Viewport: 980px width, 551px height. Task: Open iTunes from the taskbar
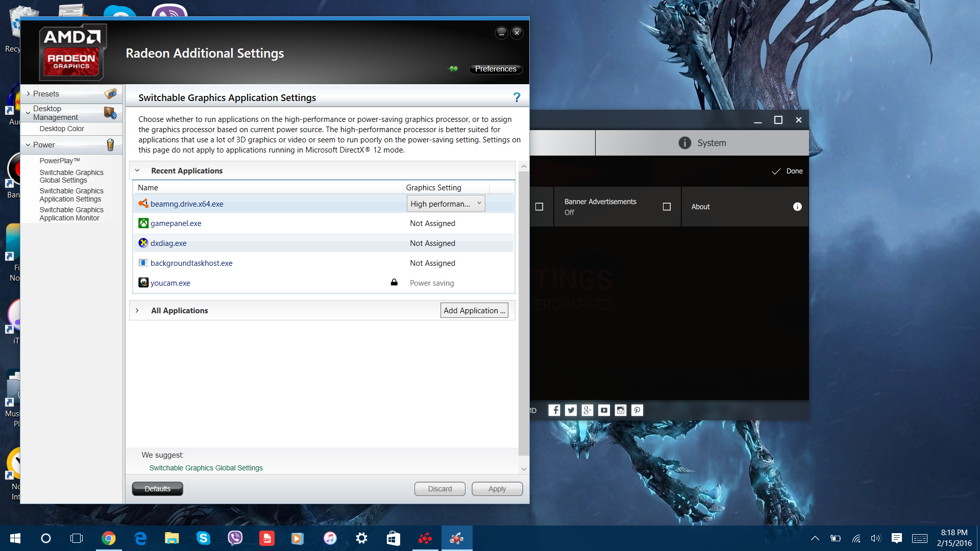pyautogui.click(x=330, y=538)
